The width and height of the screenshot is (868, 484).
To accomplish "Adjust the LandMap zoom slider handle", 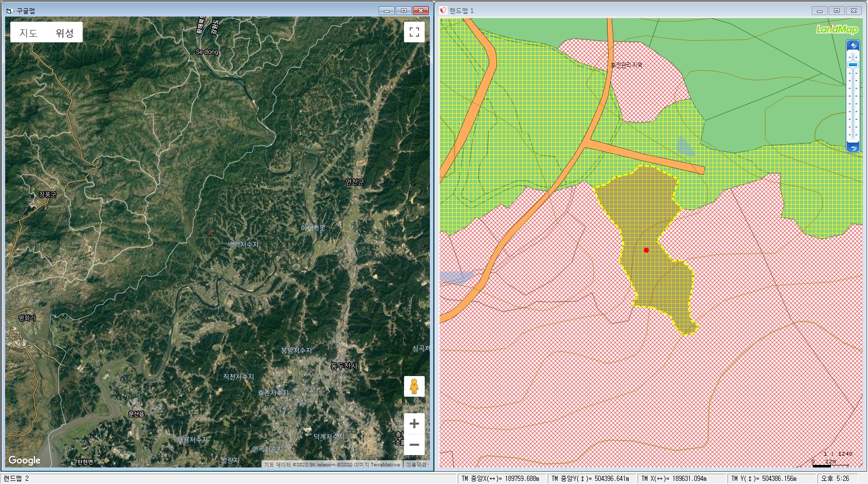I will click(853, 65).
